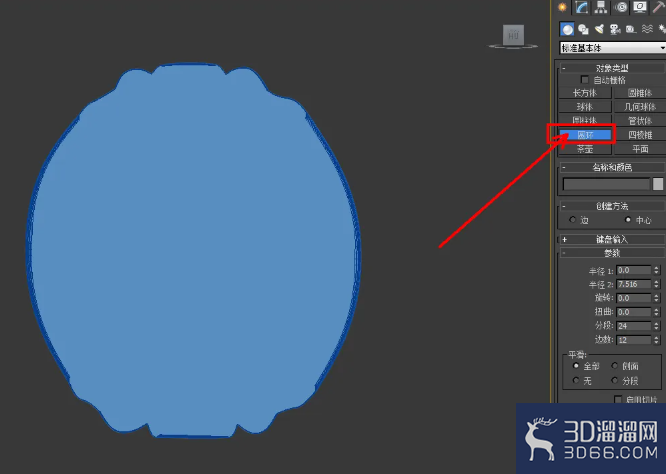Click the 四棱锥 pyramid button
This screenshot has height=474, width=666.
tap(640, 135)
